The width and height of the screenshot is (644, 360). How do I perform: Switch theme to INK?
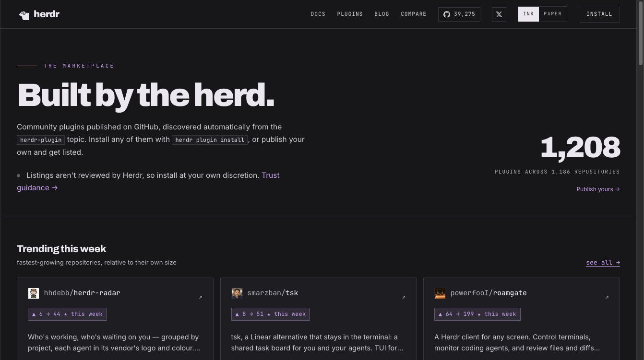pos(528,14)
